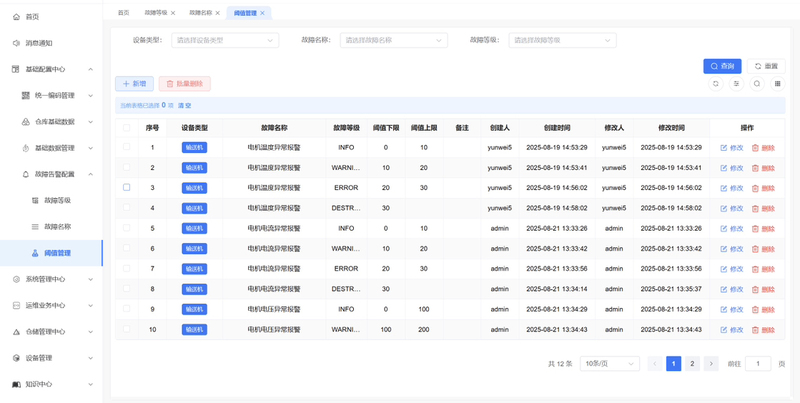Expand the 仓库基础数据 chevron
The image size is (800, 403).
click(90, 122)
